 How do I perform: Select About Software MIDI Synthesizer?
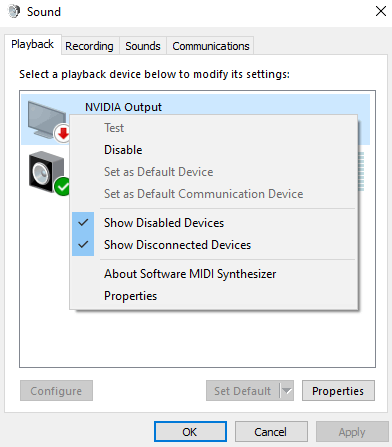[190, 274]
